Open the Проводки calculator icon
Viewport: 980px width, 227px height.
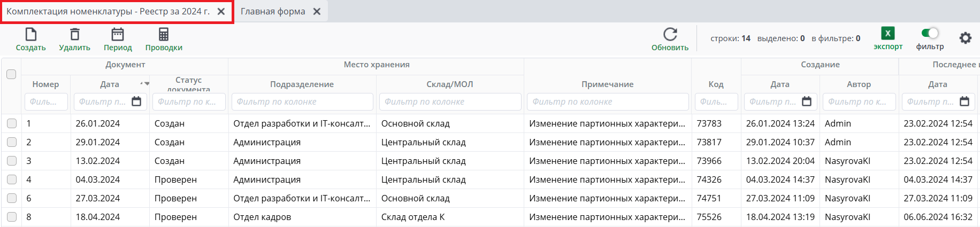tap(164, 35)
